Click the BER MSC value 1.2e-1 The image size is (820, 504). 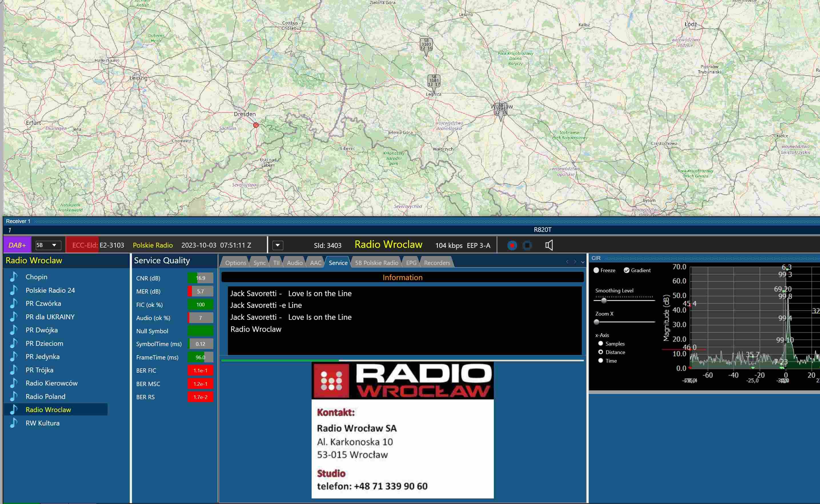coord(200,384)
